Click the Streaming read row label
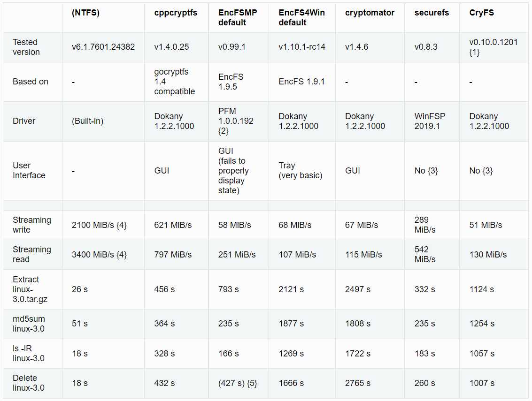The width and height of the screenshot is (532, 401). [32, 254]
